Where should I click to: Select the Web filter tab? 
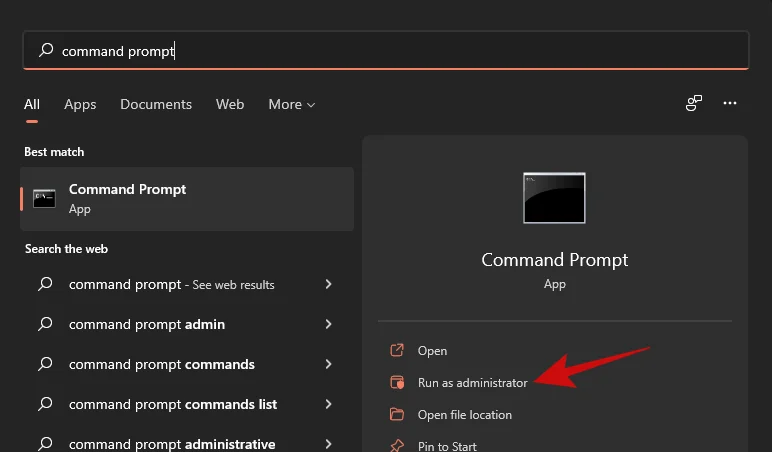pyautogui.click(x=230, y=104)
